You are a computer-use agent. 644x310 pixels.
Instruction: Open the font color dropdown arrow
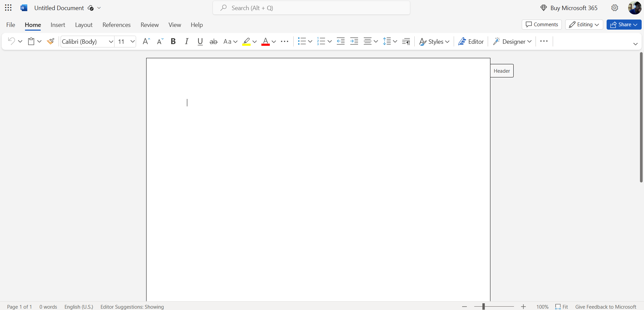coord(274,42)
